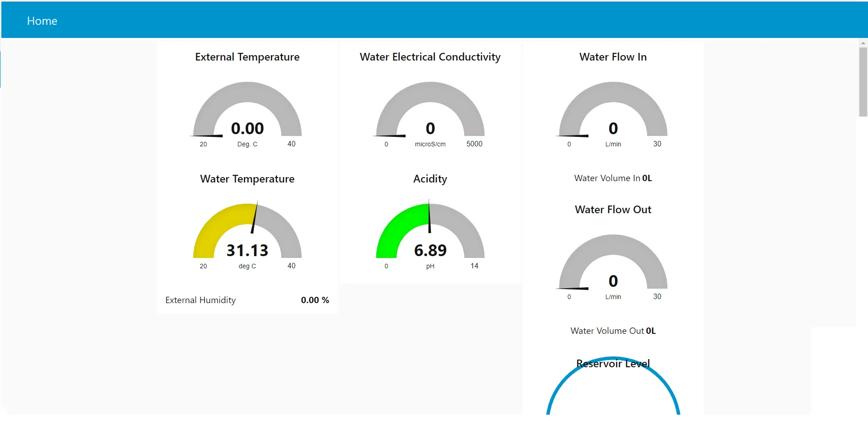This screenshot has height=421, width=868.
Task: Click the 6.89 pH reading
Action: coord(430,250)
